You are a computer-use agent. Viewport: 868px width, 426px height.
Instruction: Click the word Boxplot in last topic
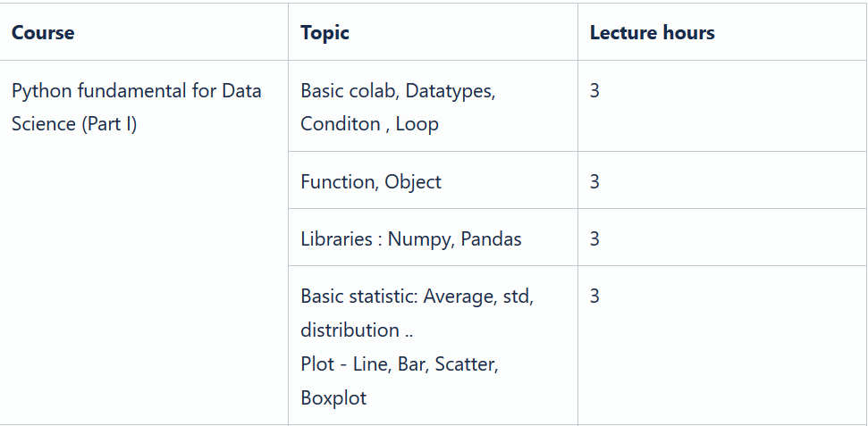coord(333,397)
